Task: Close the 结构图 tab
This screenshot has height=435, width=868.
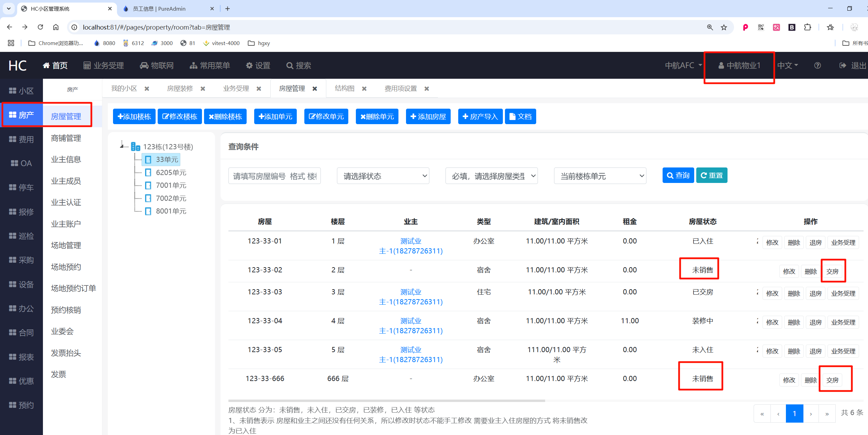Action: tap(364, 89)
